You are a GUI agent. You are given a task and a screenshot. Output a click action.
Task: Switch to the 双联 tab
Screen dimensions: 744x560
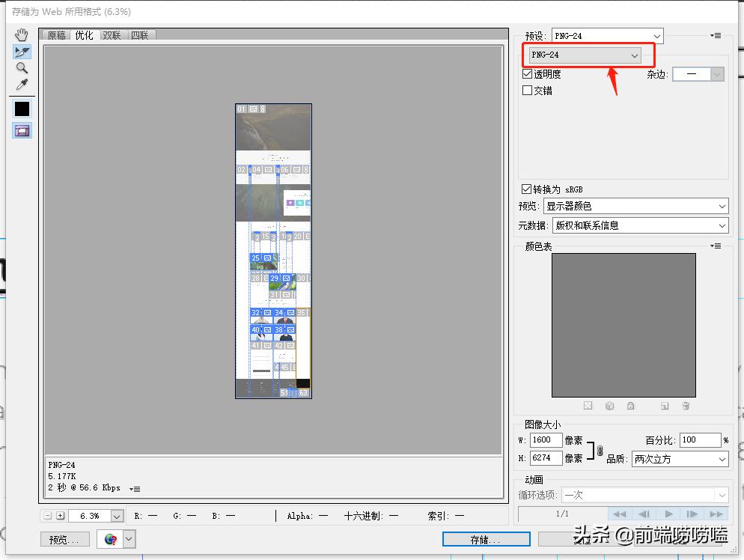tap(112, 35)
